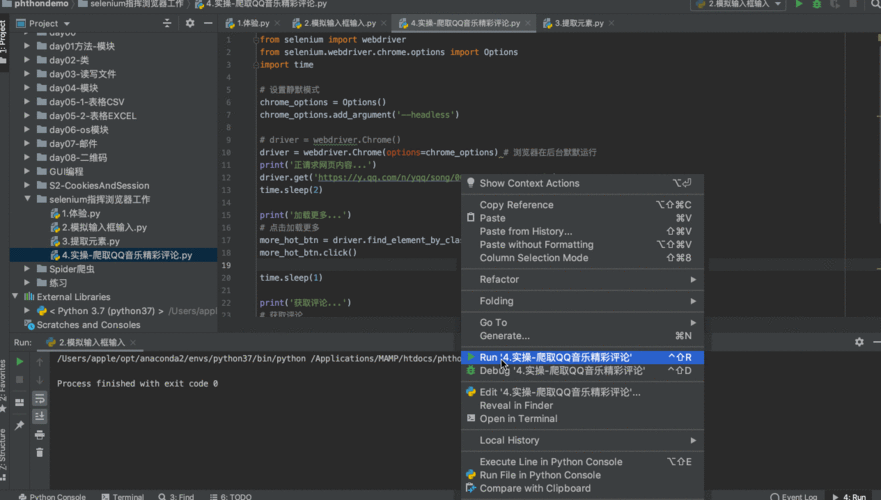This screenshot has width=881, height=500.
Task: Select 3.提取元素.py in the project tree
Action: tap(90, 241)
